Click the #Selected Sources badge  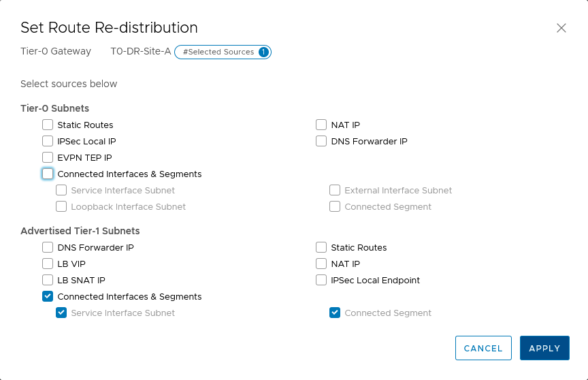tap(223, 52)
